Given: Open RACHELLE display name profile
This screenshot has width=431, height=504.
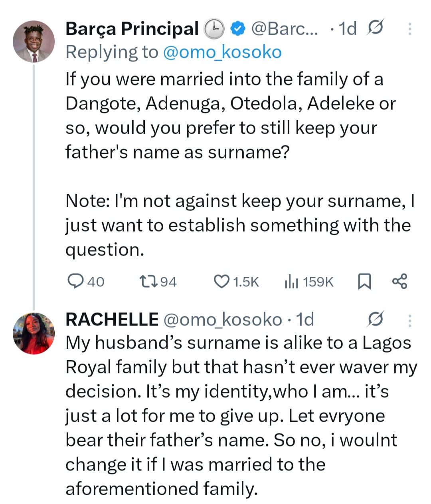Looking at the screenshot, I should pyautogui.click(x=112, y=319).
